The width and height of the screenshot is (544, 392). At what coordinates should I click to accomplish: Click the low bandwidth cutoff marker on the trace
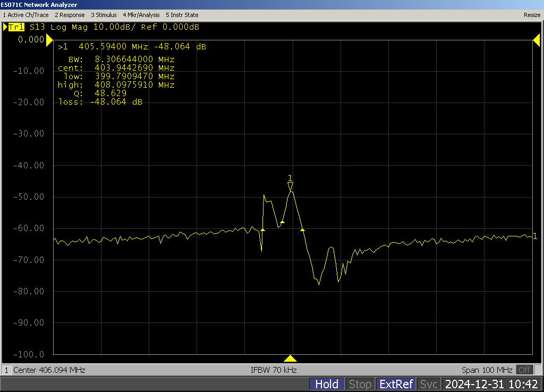[x=262, y=229]
